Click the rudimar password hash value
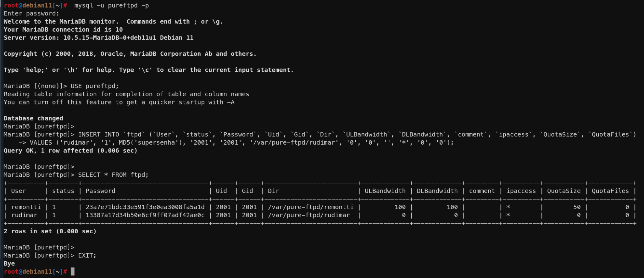Screen dimensions: 644x278 coord(145,215)
